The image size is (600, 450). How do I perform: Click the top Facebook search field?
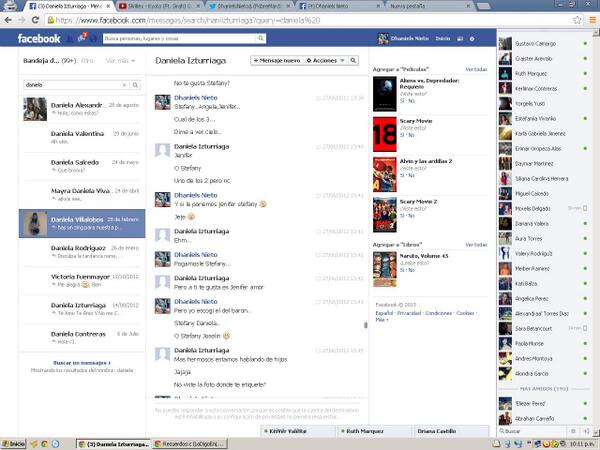(180, 38)
